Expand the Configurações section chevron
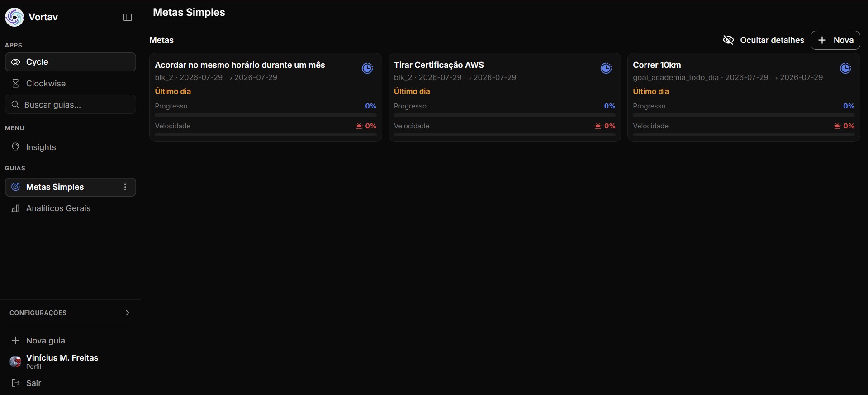The height and width of the screenshot is (395, 868). pos(127,313)
